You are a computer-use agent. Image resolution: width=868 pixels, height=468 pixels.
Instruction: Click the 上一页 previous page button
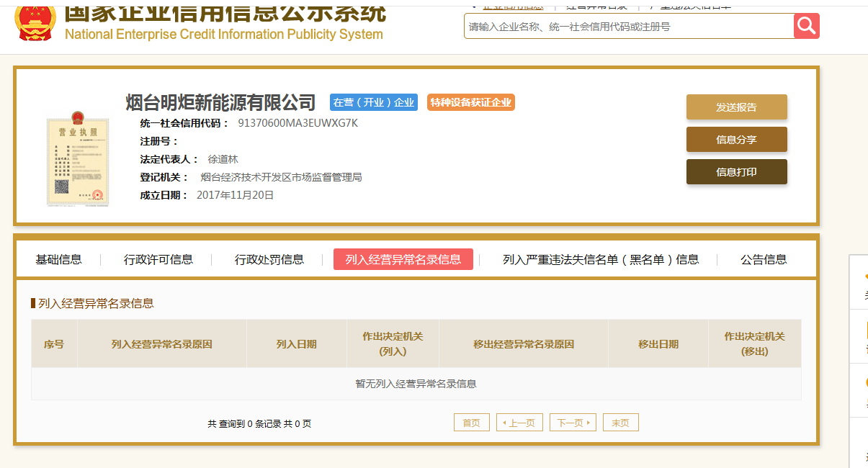pos(519,423)
